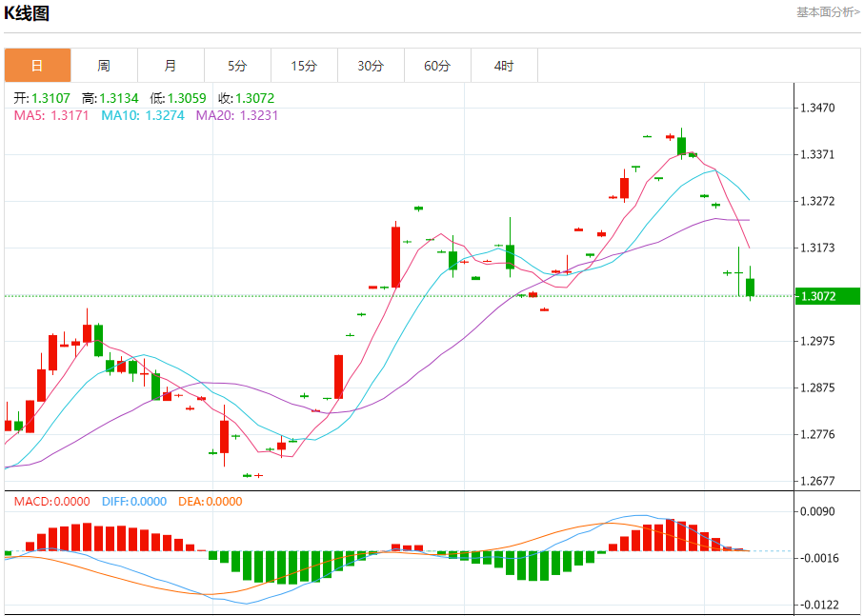Screen dimensions: 864x616
Task: Switch to the 月 monthly tab
Action: click(x=171, y=66)
